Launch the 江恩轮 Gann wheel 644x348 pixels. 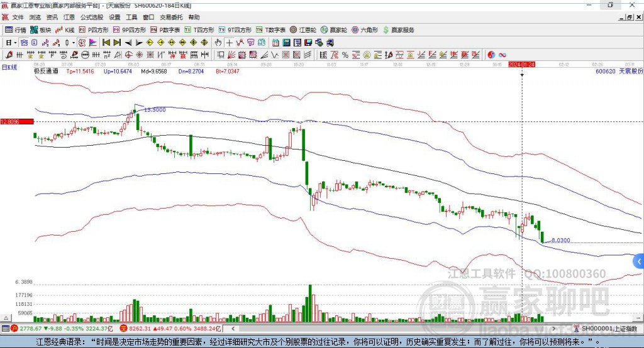[x=303, y=30]
